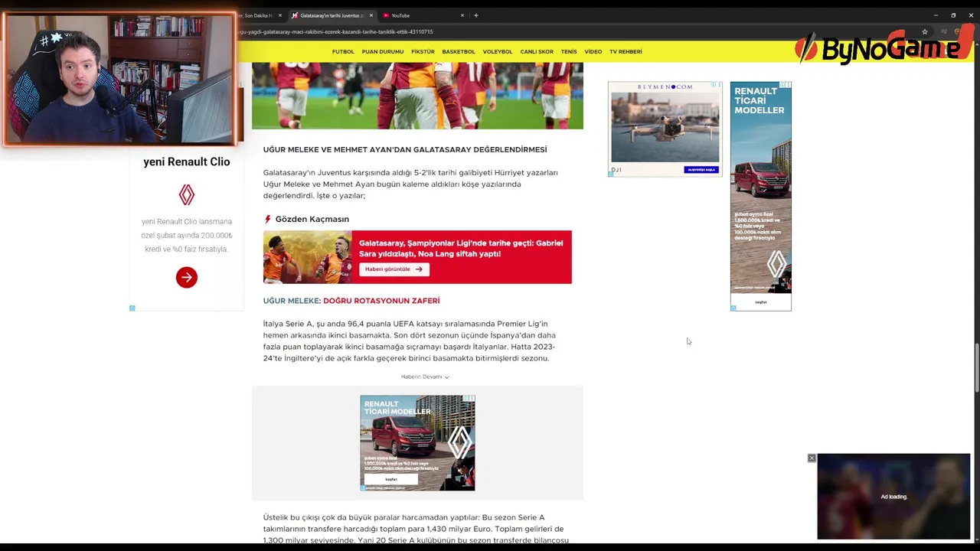Open the VİDEO menu item
The width and height of the screenshot is (980, 551).
click(593, 52)
